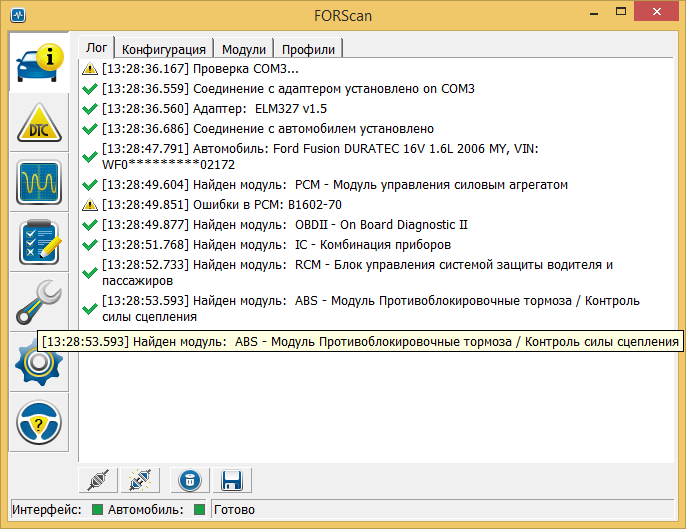Click the green Автомобиль status indicator
686x529 pixels.
[x=200, y=509]
